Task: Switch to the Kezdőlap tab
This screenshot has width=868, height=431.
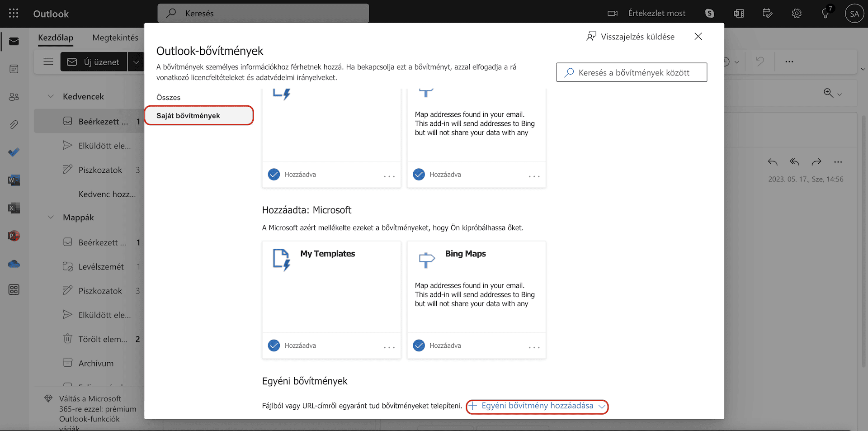Action: (56, 38)
